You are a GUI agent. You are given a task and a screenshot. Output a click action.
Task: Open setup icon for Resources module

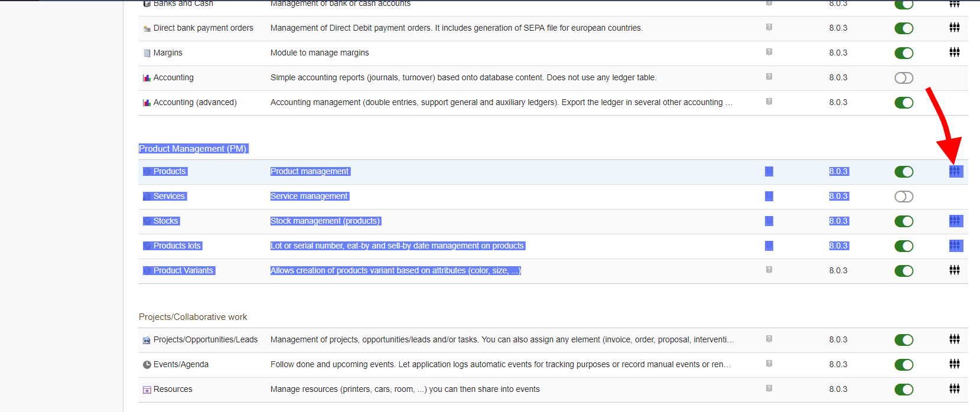955,389
